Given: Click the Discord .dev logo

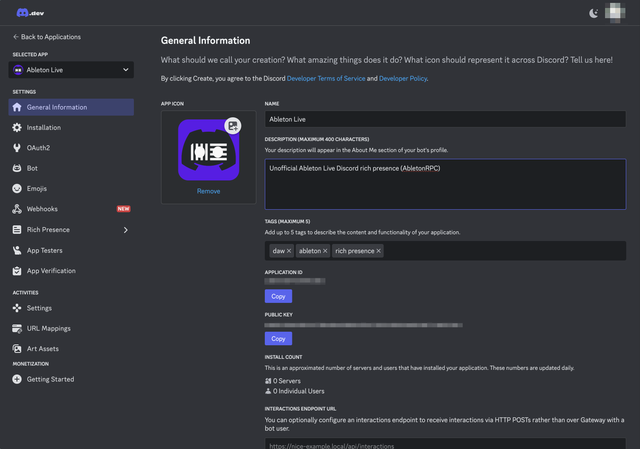Looking at the screenshot, I should [30, 13].
